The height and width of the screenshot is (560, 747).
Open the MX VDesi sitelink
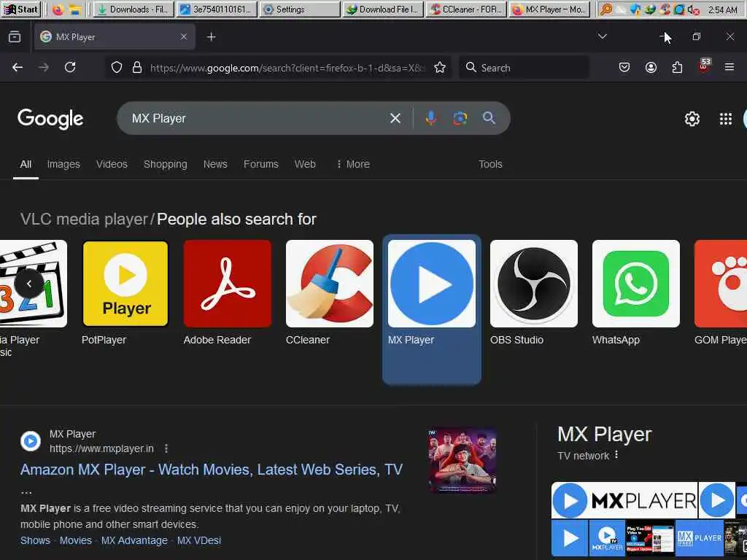(198, 540)
